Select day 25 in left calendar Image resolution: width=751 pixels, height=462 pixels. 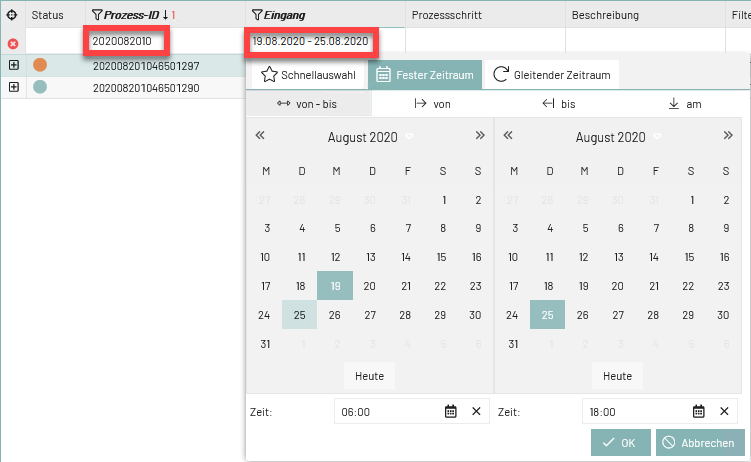(x=299, y=315)
